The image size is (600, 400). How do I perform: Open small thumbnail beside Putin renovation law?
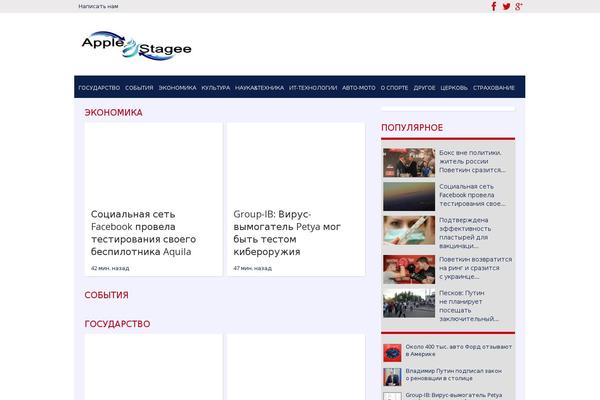(392, 377)
